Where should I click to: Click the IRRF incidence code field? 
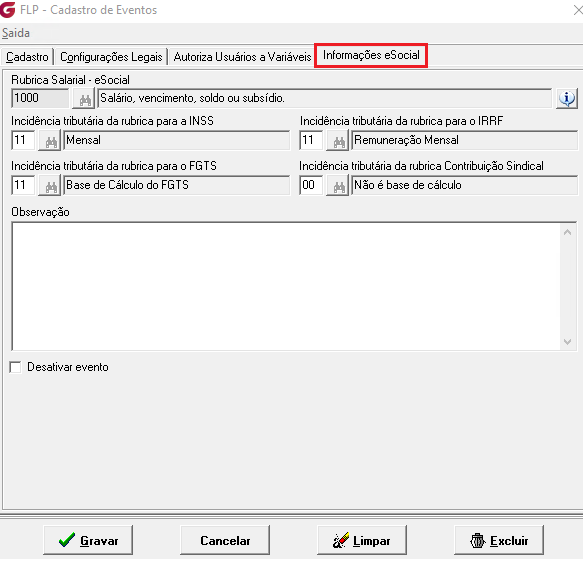311,140
